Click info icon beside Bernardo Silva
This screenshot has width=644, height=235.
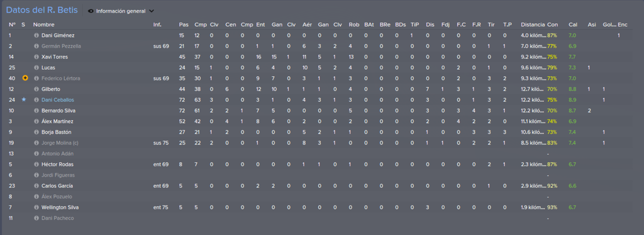(x=36, y=111)
